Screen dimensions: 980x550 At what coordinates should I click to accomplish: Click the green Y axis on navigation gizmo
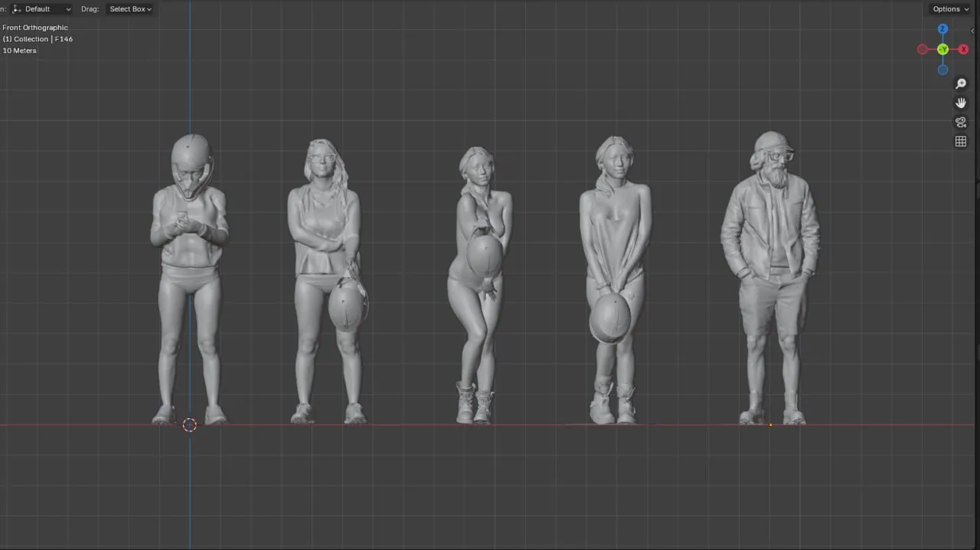(x=942, y=49)
